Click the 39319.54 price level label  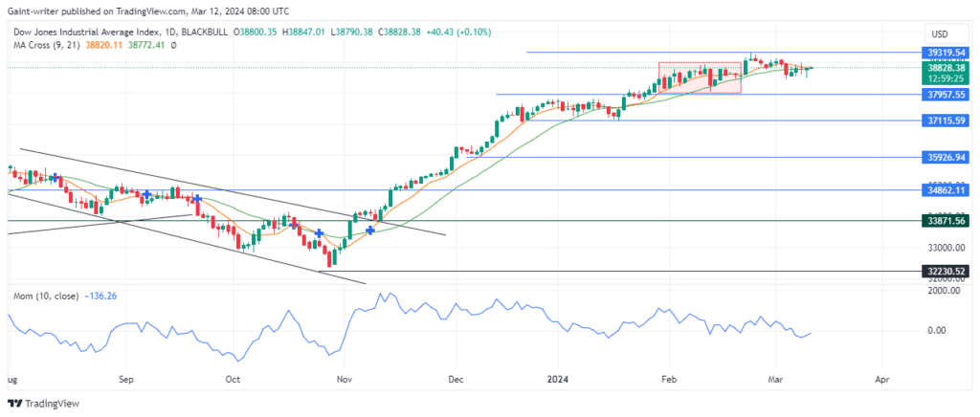[x=947, y=53]
